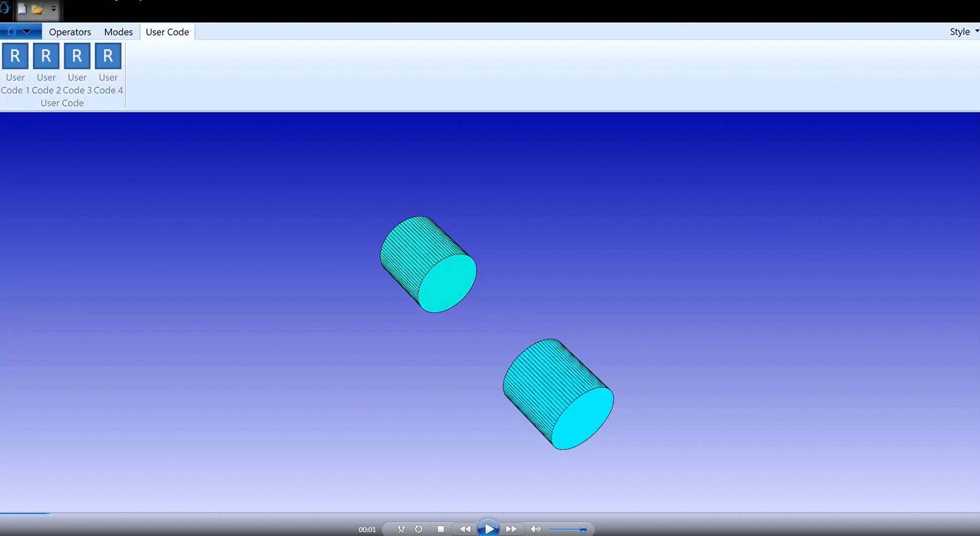Click the fast forward button
This screenshot has width=980, height=536.
512,529
